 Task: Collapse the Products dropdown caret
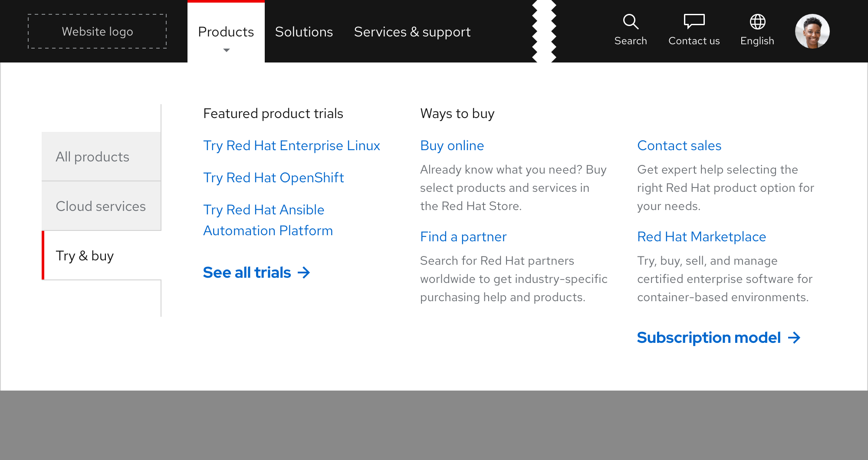point(226,50)
